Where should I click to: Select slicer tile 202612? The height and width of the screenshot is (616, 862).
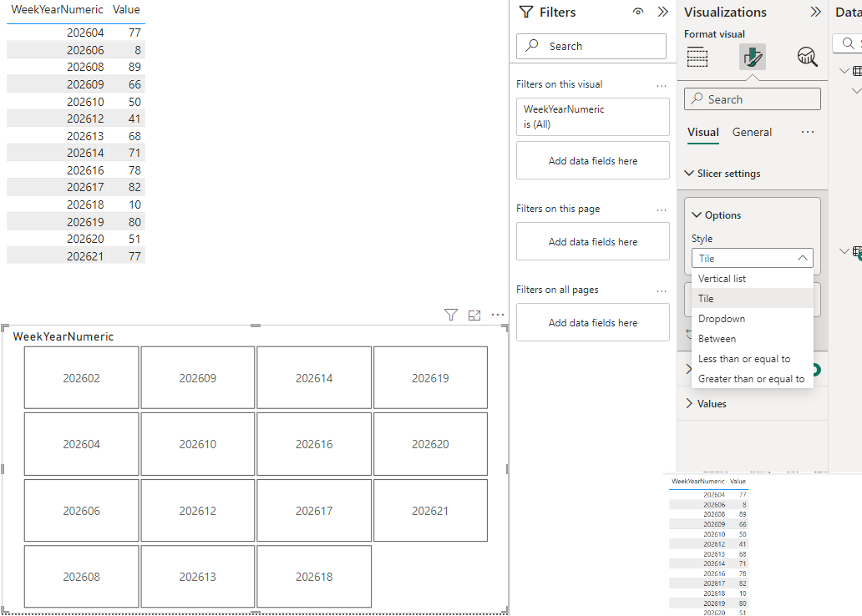(x=198, y=511)
